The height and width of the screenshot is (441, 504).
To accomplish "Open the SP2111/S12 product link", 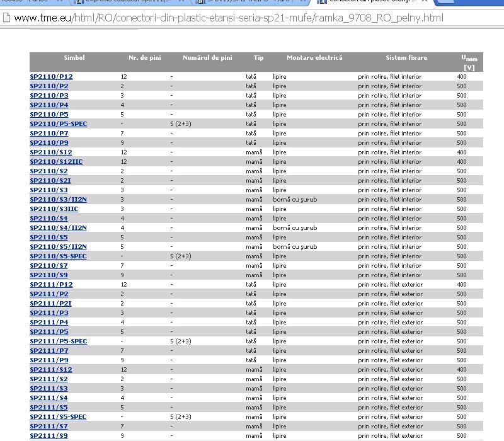I will click(x=51, y=370).
